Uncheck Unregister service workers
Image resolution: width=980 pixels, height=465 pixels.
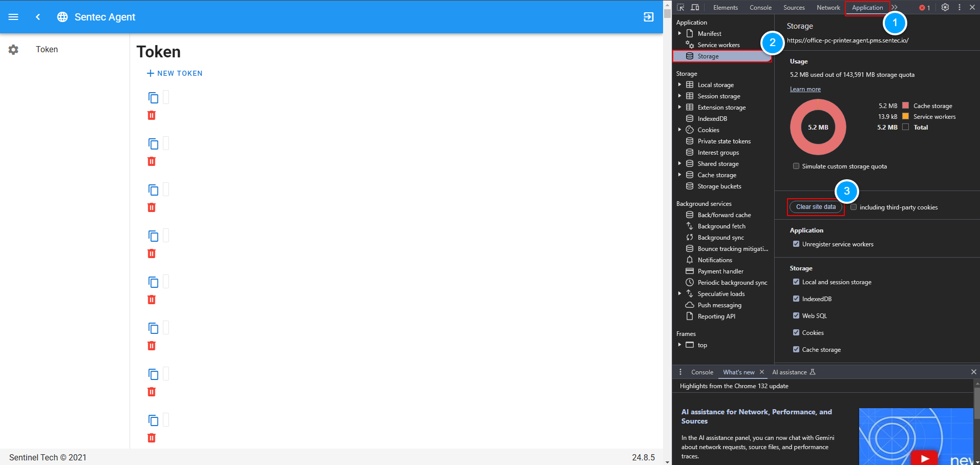tap(796, 244)
